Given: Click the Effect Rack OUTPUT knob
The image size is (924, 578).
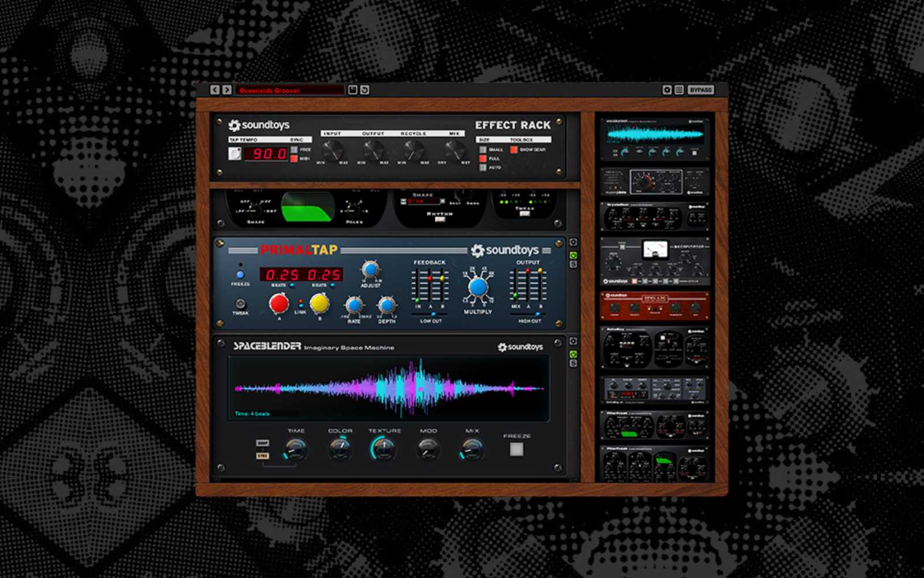Looking at the screenshot, I should click(x=372, y=150).
